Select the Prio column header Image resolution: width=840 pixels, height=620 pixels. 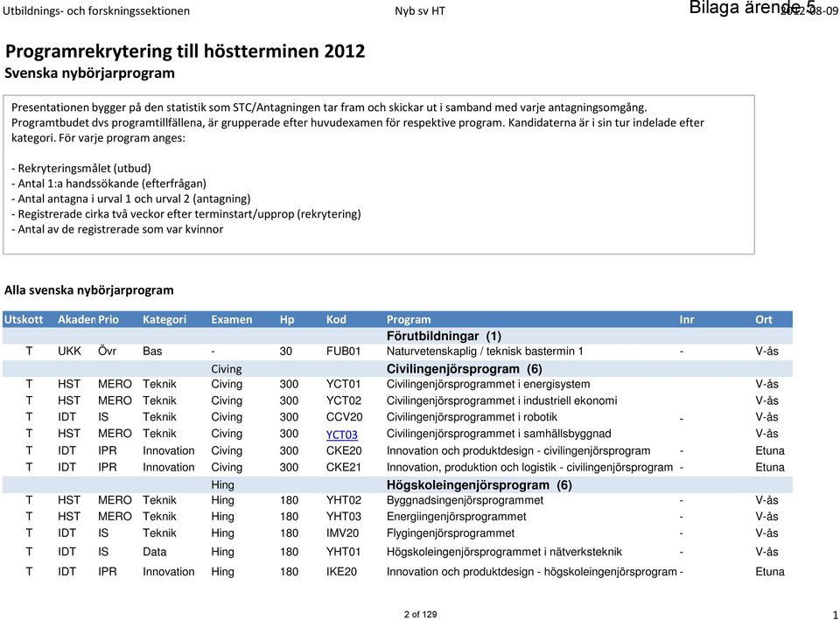(108, 320)
